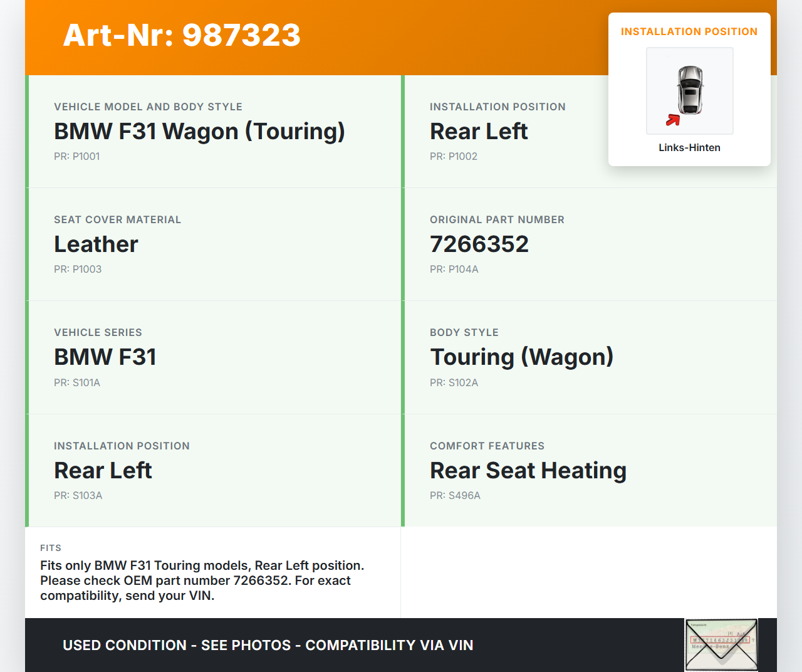Click the Art-Nr: 987323 header title
This screenshot has width=802, height=672.
tap(182, 35)
